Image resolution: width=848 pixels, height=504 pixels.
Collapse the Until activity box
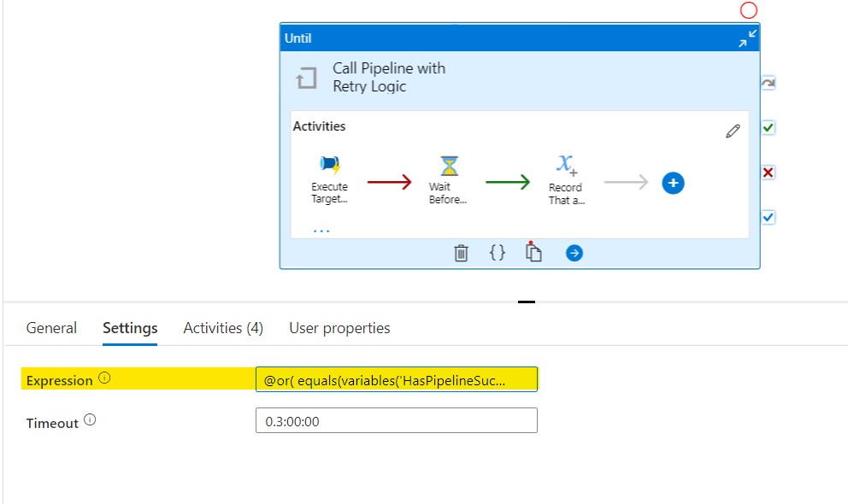747,38
